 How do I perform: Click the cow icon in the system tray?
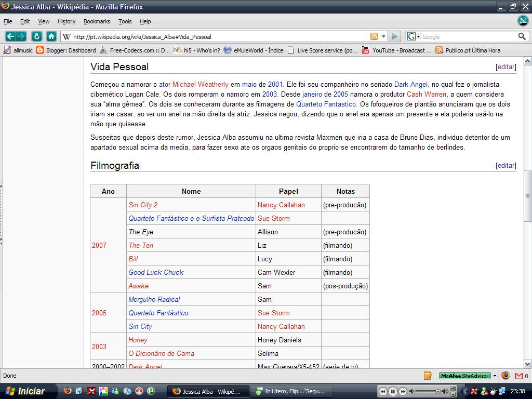(493, 391)
